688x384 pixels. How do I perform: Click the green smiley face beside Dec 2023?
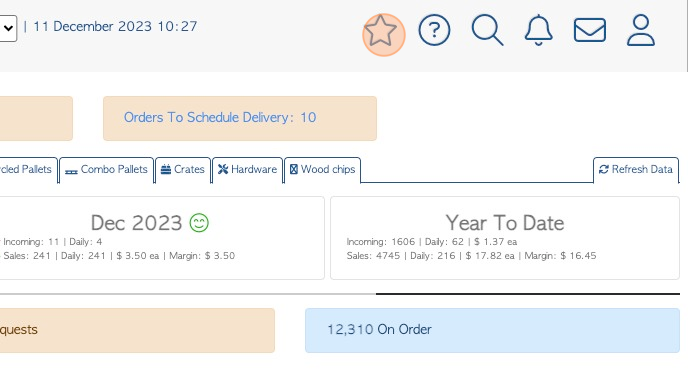199,223
